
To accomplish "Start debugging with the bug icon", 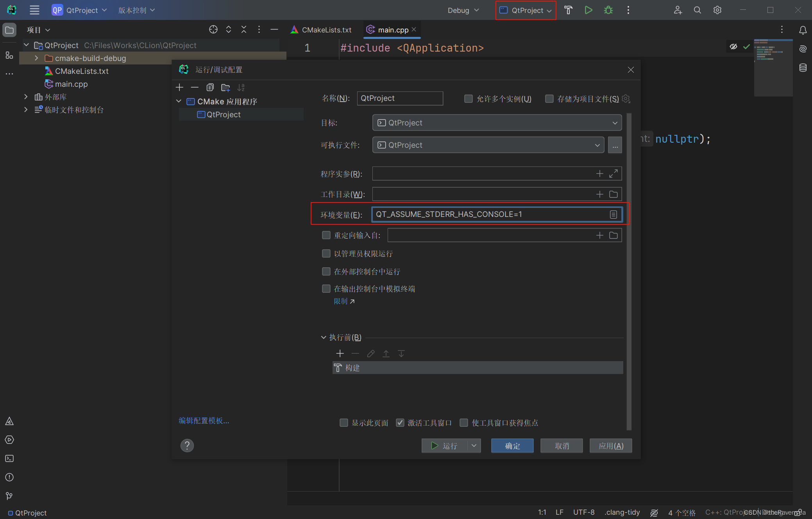I will pyautogui.click(x=608, y=10).
